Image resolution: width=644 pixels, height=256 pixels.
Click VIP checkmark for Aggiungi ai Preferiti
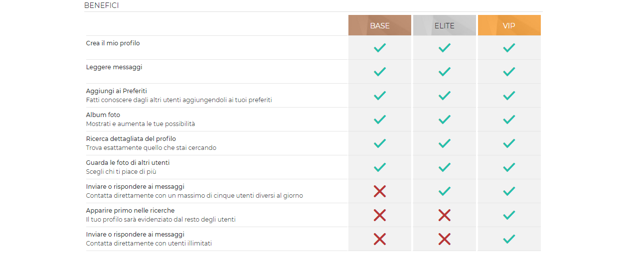click(509, 96)
